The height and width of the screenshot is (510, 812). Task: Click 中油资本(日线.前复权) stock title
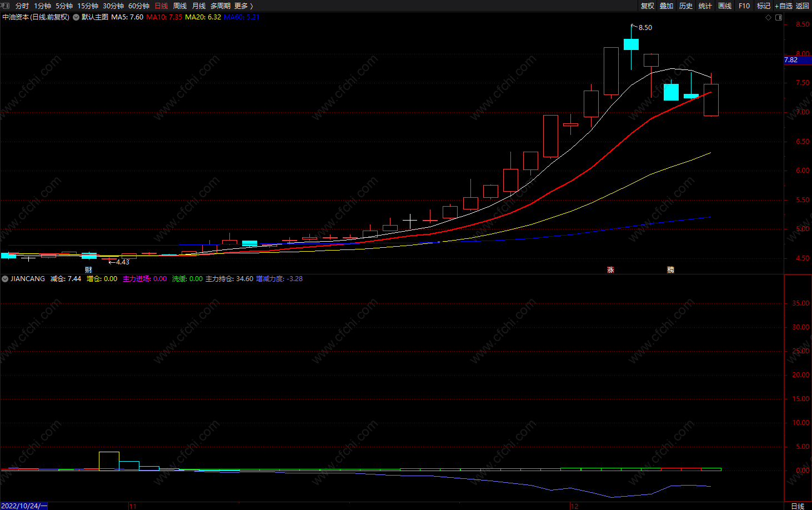coord(36,17)
